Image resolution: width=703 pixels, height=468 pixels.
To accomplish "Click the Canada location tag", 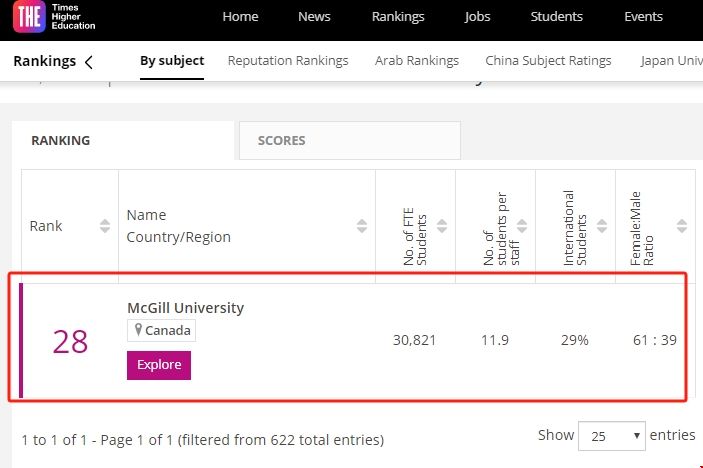I will [162, 331].
